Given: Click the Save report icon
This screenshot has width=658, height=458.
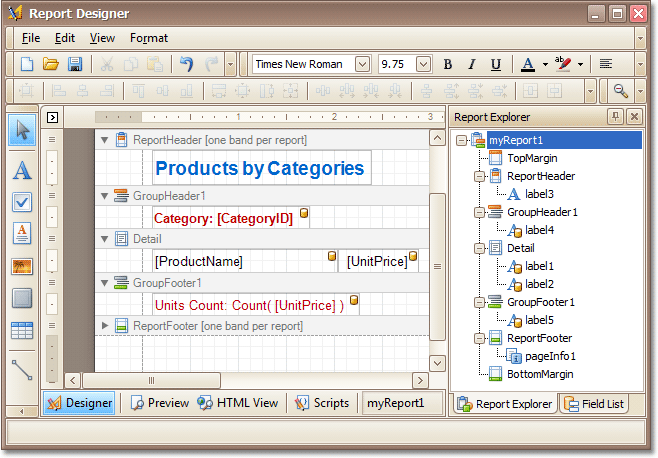Looking at the screenshot, I should coord(75,64).
